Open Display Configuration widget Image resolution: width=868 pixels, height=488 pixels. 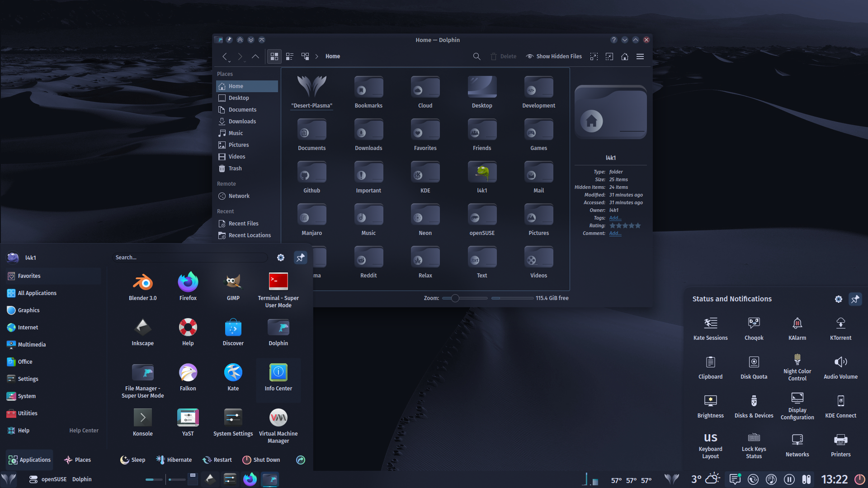coord(797,406)
